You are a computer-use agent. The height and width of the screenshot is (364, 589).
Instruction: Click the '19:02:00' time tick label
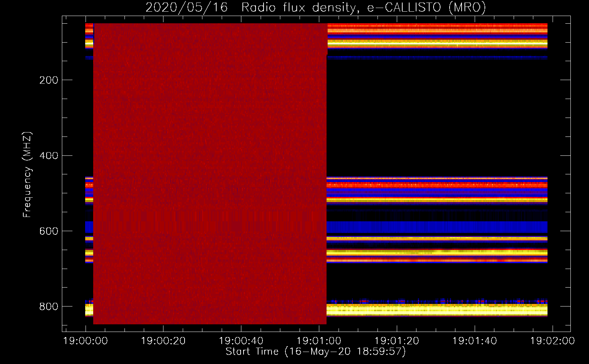coord(553,341)
